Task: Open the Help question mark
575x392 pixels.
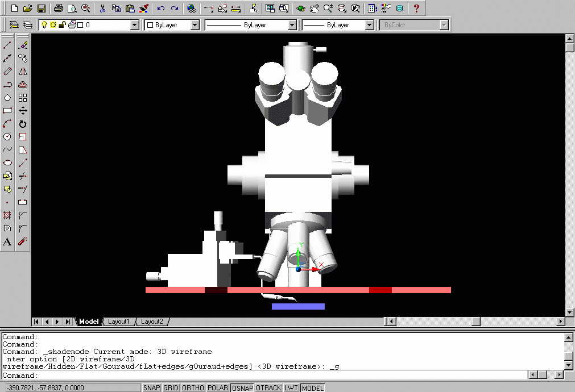Action: coord(416,9)
